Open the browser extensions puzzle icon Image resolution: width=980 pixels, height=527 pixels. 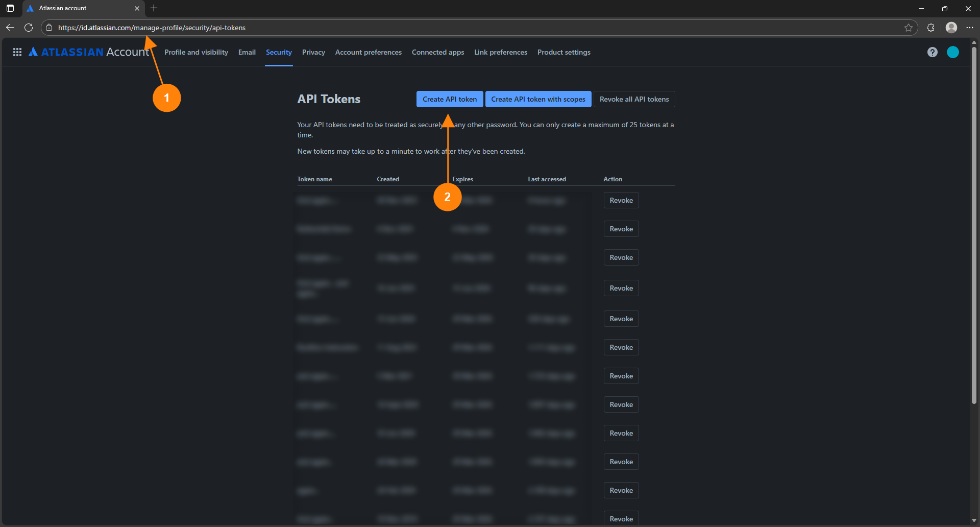[x=930, y=28]
